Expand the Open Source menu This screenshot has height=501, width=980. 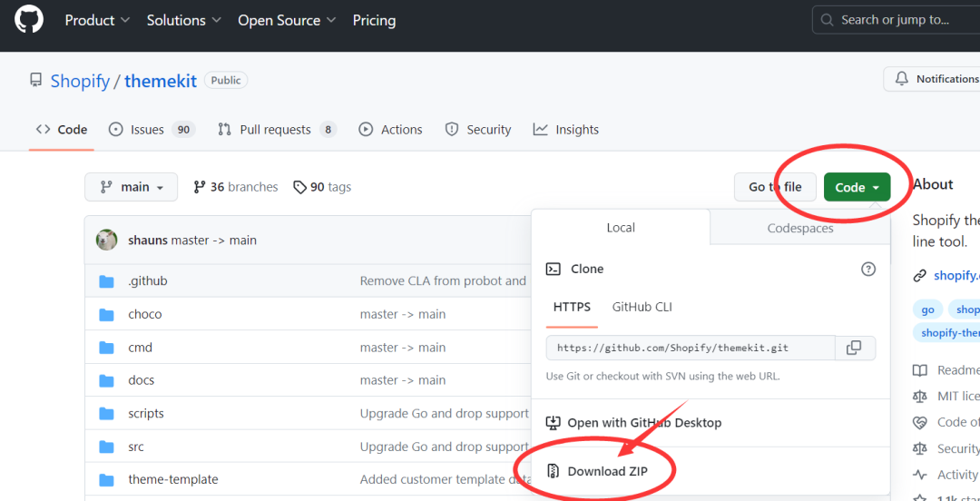(x=287, y=20)
